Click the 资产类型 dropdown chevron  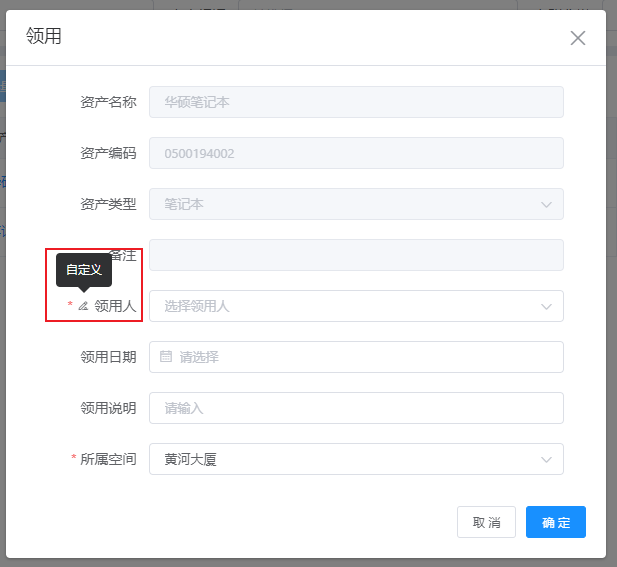tap(546, 204)
